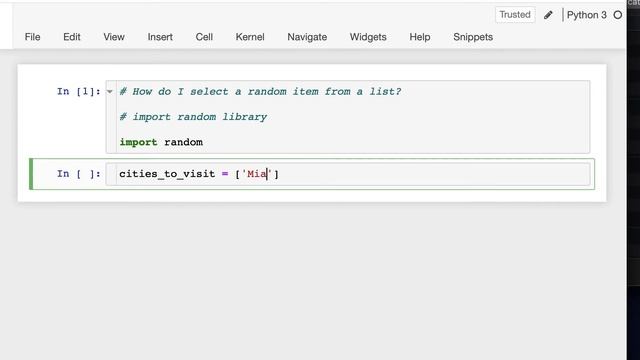Viewport: 640px width, 360px height.
Task: Open the View menu
Action: [x=114, y=37]
